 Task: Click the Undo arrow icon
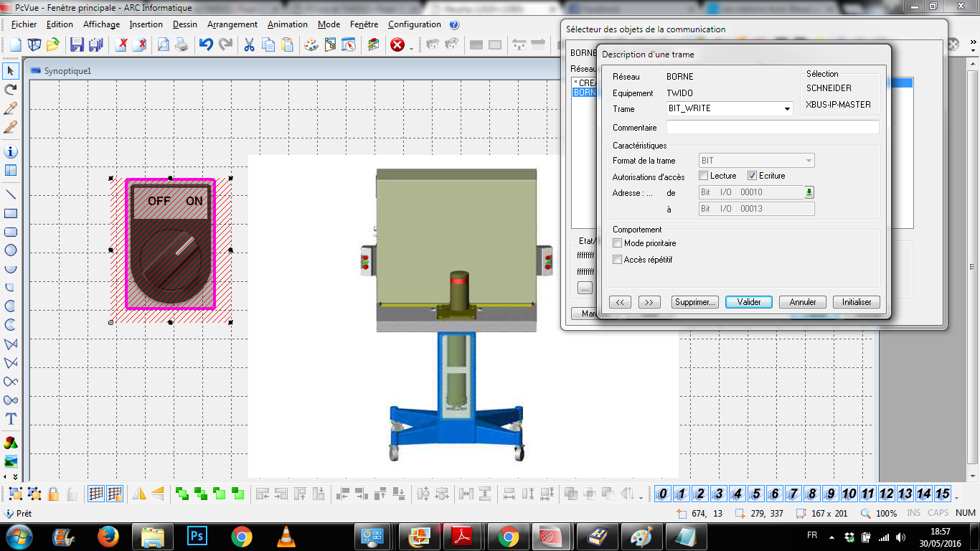pos(206,44)
